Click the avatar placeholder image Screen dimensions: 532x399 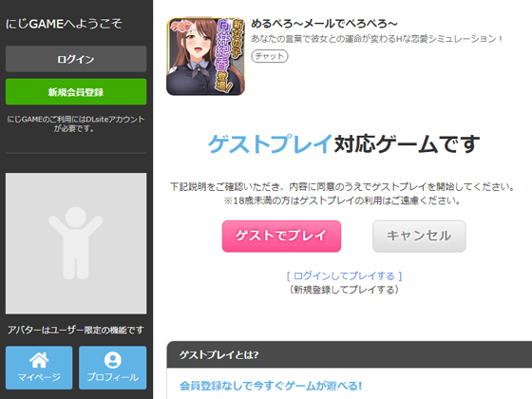76,243
